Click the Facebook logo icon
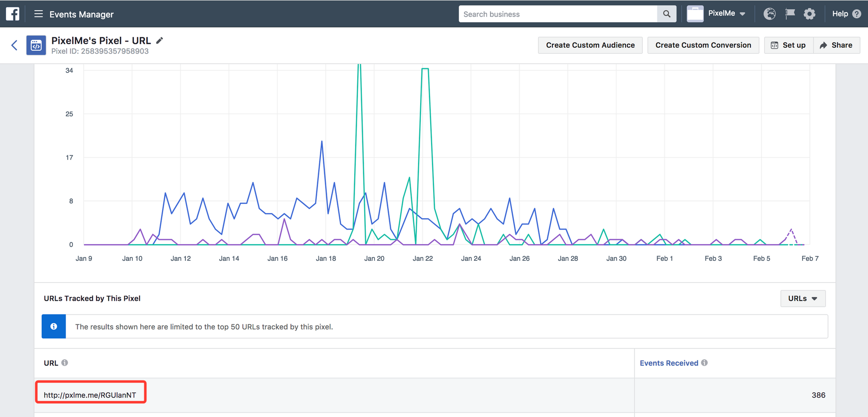 click(x=13, y=14)
